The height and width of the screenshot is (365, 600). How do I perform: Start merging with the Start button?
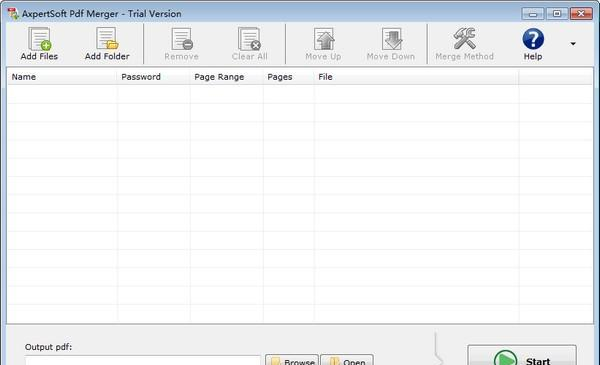pyautogui.click(x=522, y=356)
